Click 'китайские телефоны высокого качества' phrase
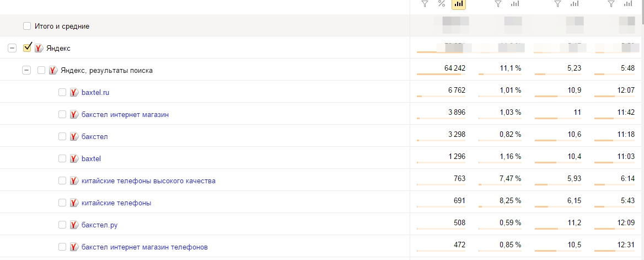 (148, 181)
